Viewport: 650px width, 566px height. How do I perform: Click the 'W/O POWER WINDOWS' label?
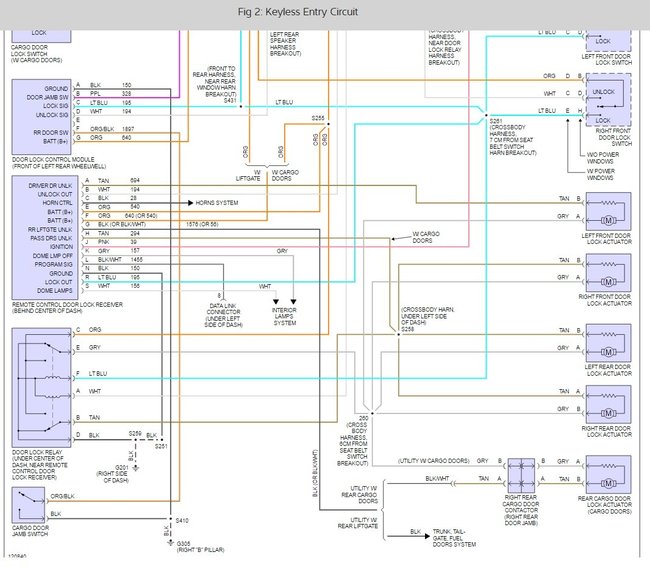pyautogui.click(x=603, y=158)
